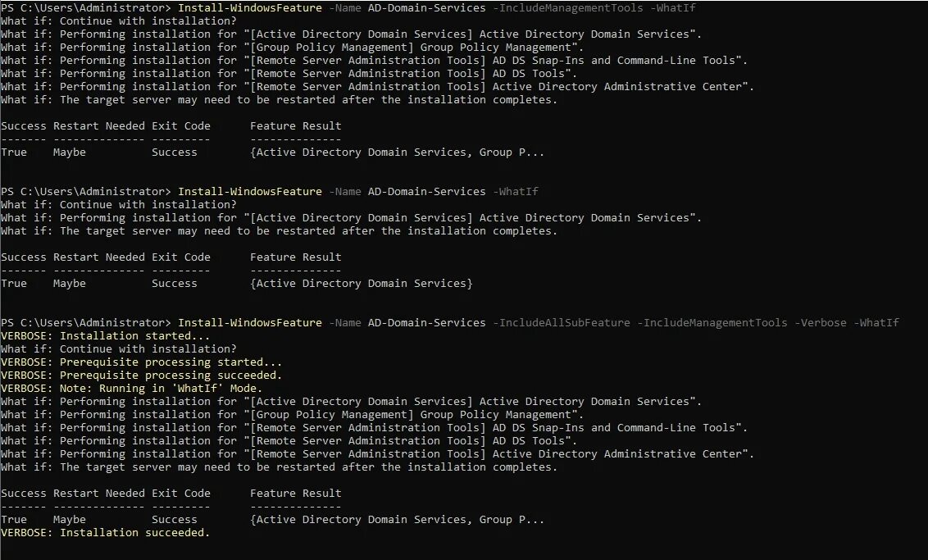Click the third 'PS C:\Users\Administrator>' prompt
The height and width of the screenshot is (560, 928).
85,323
